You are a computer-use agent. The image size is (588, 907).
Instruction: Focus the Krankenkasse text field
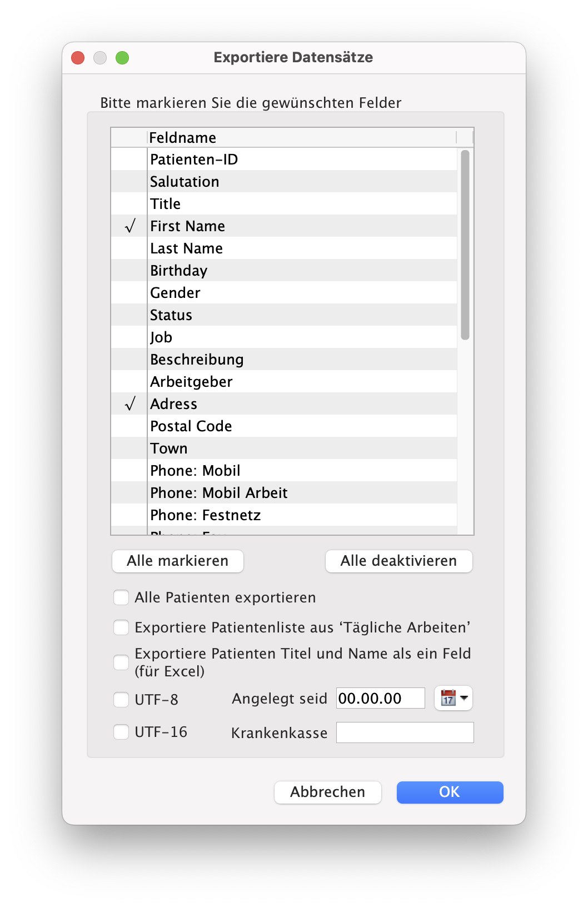pos(405,732)
